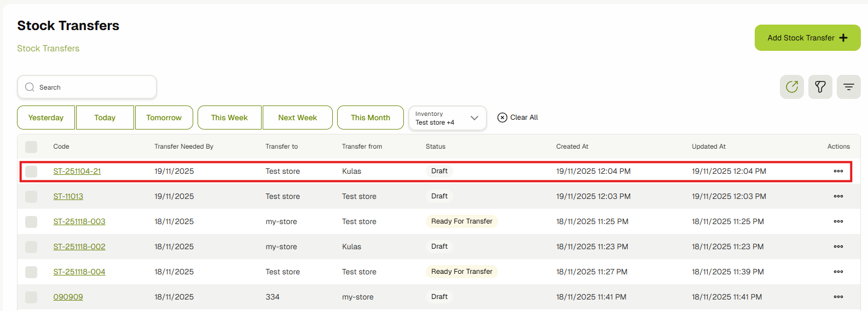Check the box for ST-251104-21 row

(x=31, y=171)
